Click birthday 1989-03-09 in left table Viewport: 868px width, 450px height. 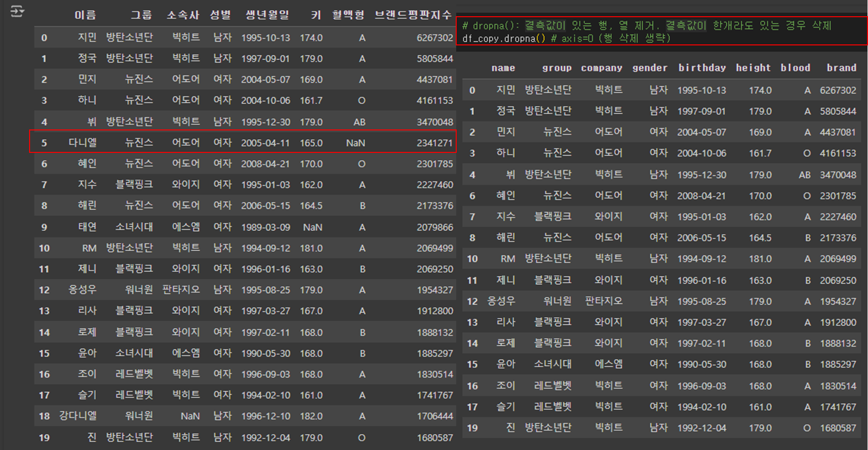[265, 227]
